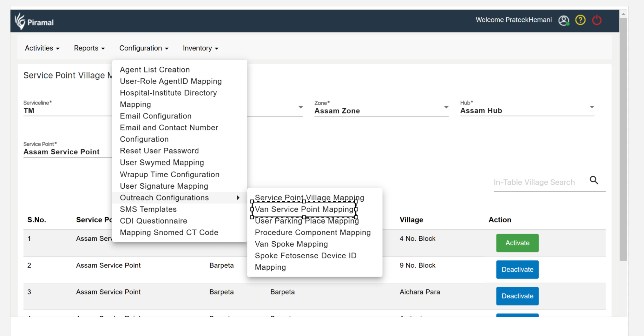Choose Service Point Village Mapping submenu item

tap(310, 198)
